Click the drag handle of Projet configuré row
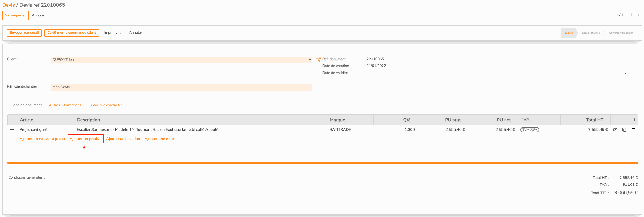644x217 pixels. click(x=12, y=130)
